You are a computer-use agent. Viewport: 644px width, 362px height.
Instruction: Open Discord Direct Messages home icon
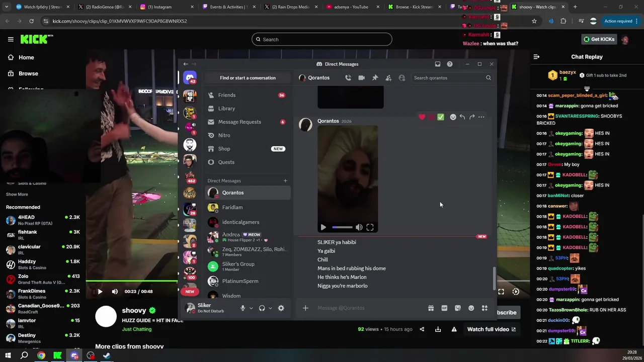[x=190, y=78]
